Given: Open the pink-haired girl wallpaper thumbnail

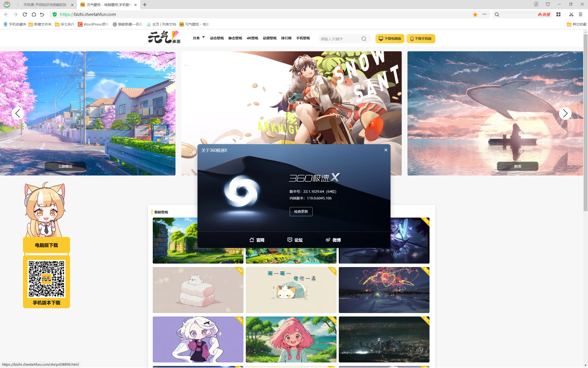Looking at the screenshot, I should coord(291,339).
